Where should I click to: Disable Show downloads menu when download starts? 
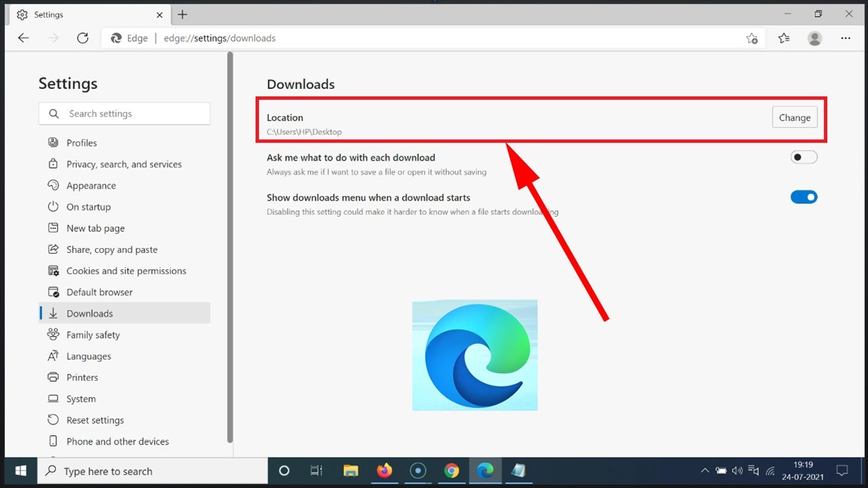coord(804,197)
